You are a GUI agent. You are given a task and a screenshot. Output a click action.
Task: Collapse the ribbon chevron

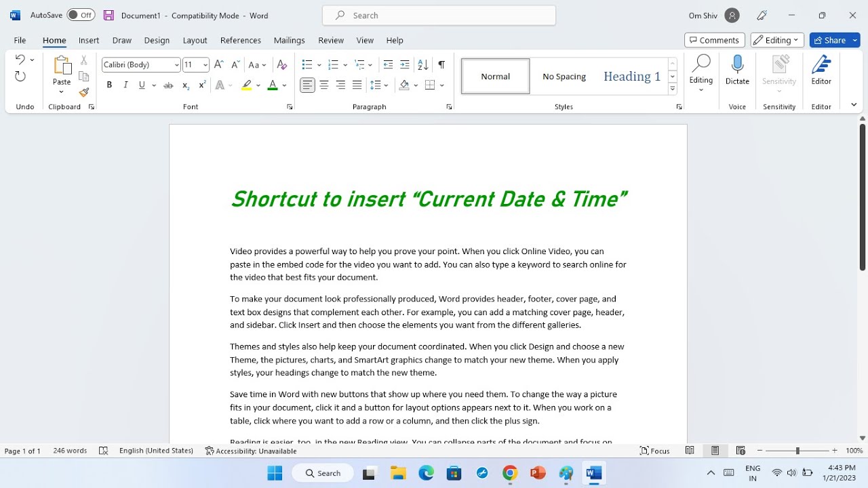(854, 105)
